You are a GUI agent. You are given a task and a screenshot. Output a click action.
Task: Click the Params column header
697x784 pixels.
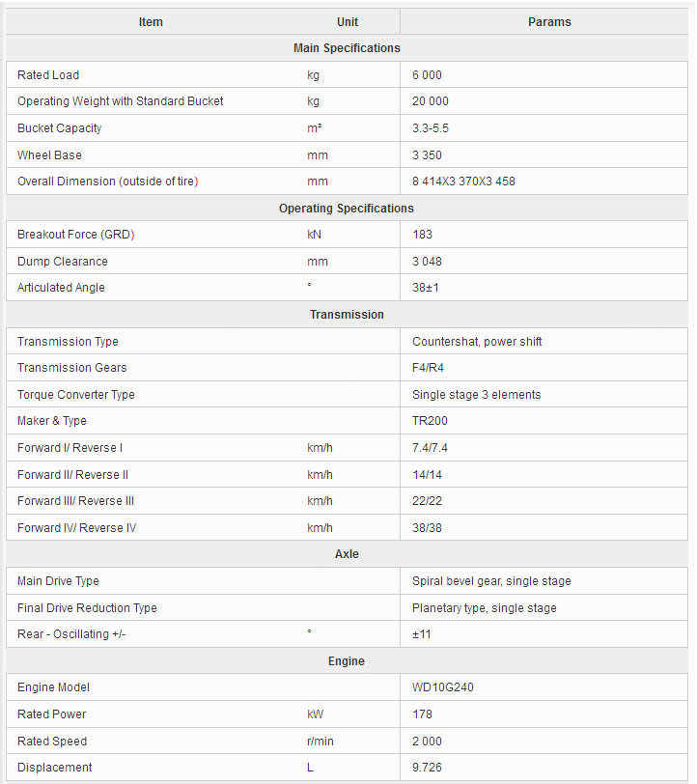click(549, 21)
